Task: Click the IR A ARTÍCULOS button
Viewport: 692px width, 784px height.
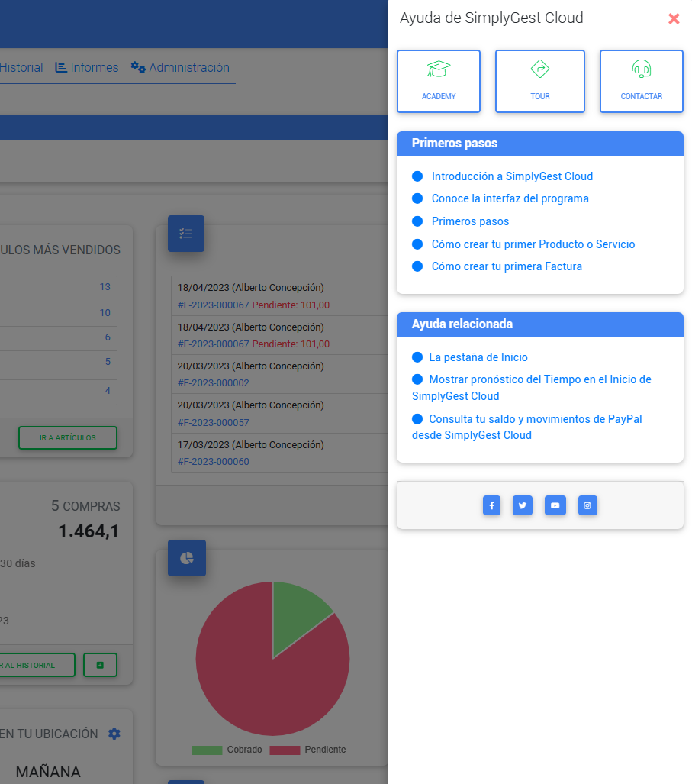Action: [67, 437]
